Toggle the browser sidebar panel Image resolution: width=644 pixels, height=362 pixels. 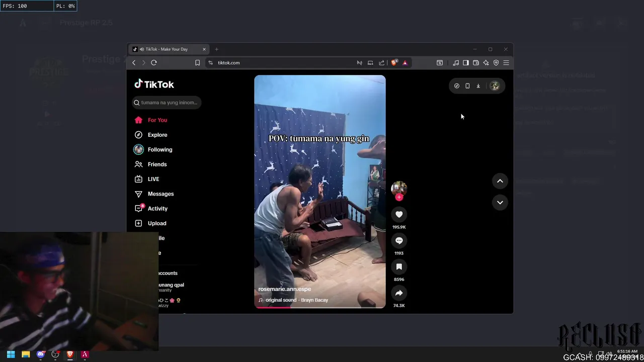[466, 63]
